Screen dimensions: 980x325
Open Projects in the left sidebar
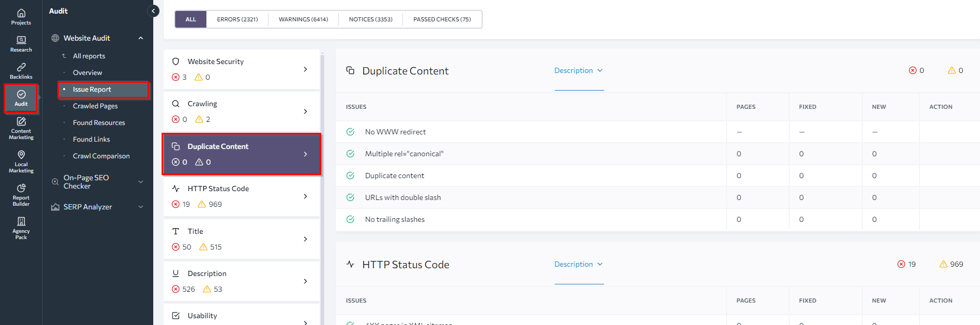tap(21, 17)
